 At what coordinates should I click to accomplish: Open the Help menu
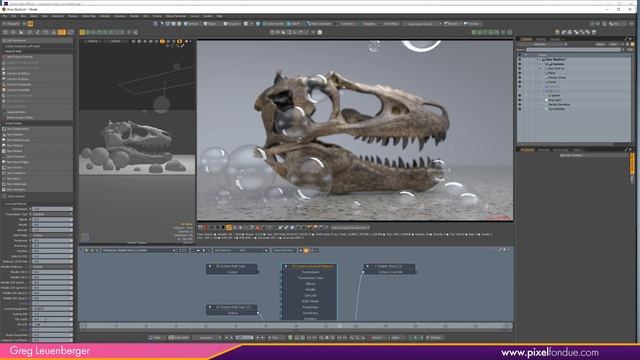coord(219,16)
